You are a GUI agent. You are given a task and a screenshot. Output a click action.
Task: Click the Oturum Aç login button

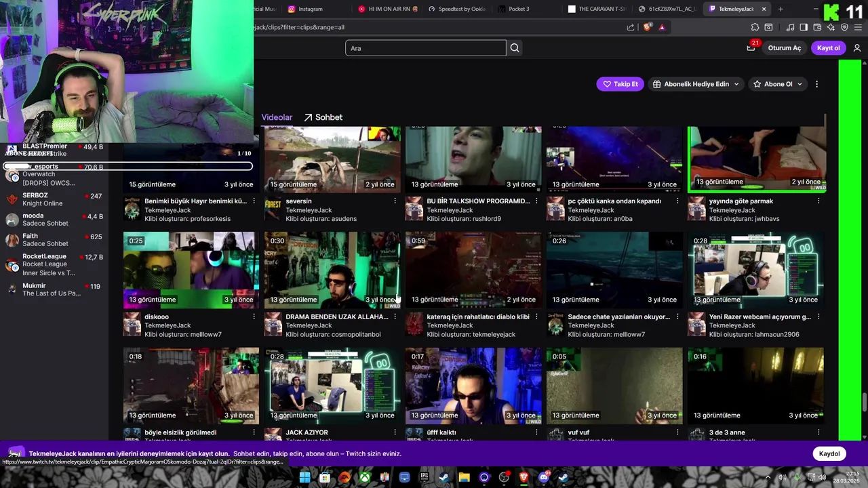point(785,48)
